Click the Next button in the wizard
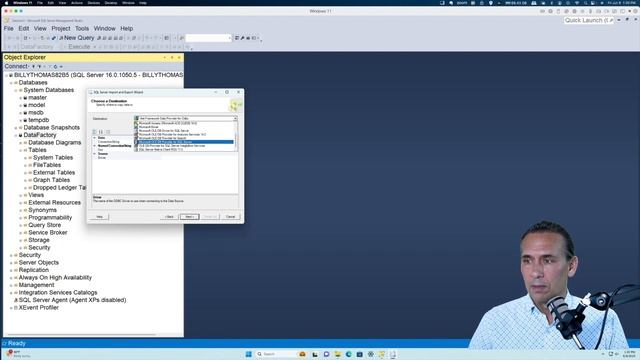 (189, 217)
